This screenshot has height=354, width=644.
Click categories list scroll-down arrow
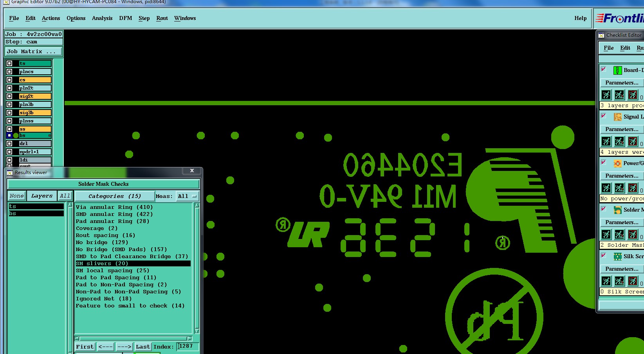tap(197, 331)
